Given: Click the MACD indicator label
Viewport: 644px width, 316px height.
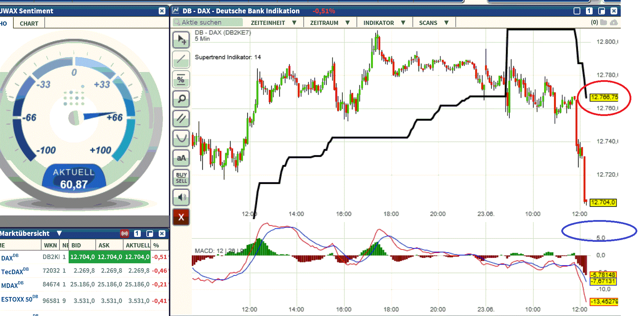Looking at the screenshot, I should [218, 251].
